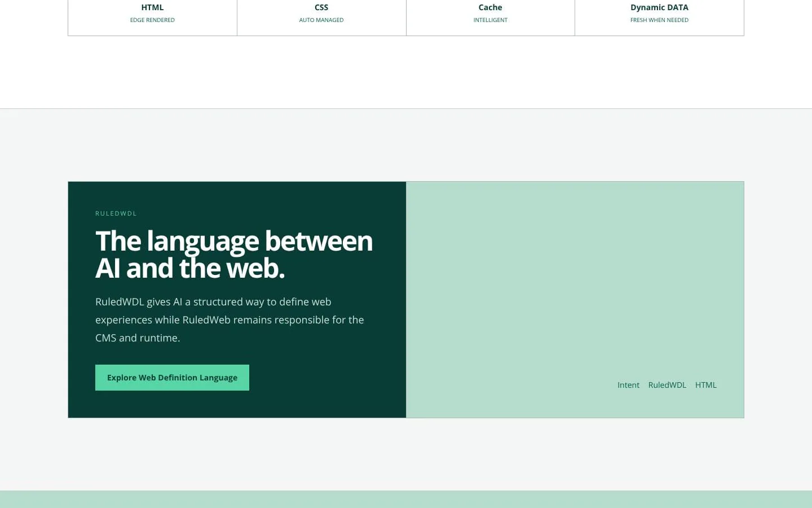Select the RuledWDL label in green panel
Image resolution: width=812 pixels, height=508 pixels.
coord(667,385)
